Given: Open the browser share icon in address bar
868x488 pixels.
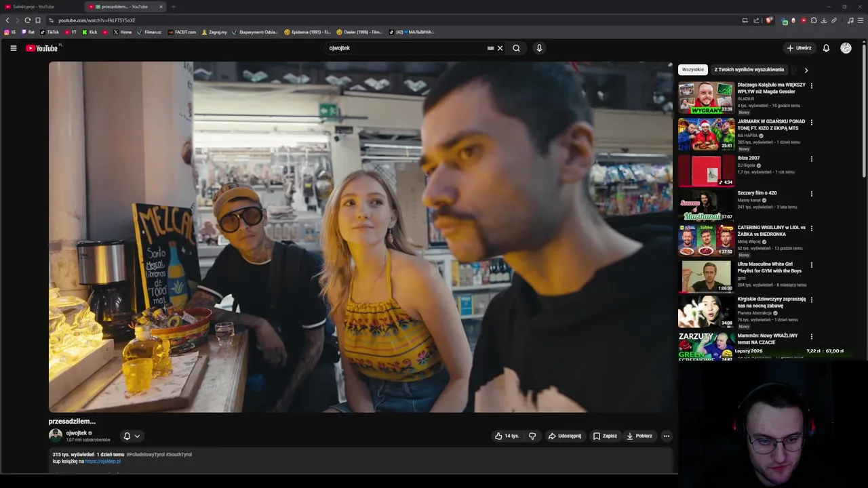Looking at the screenshot, I should point(756,20).
